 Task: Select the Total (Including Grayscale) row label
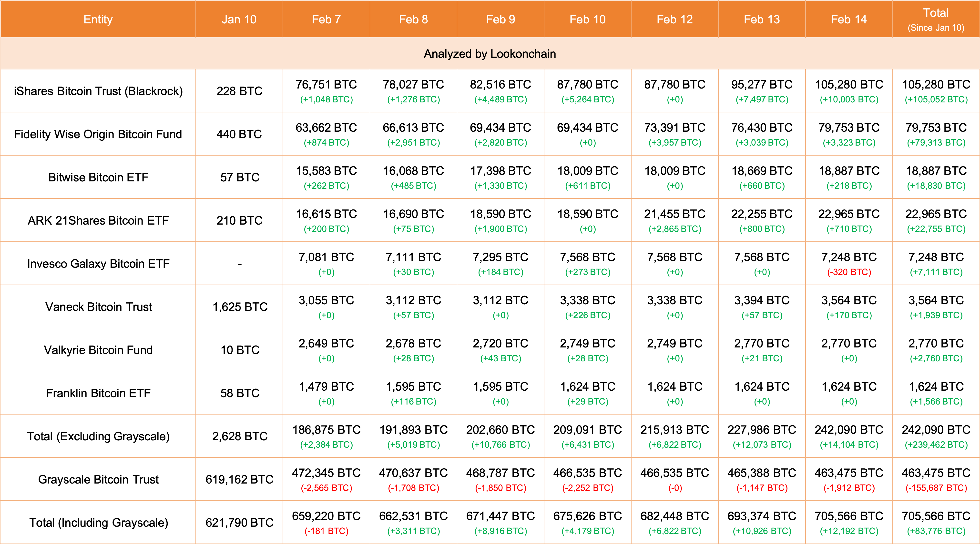pos(98,523)
